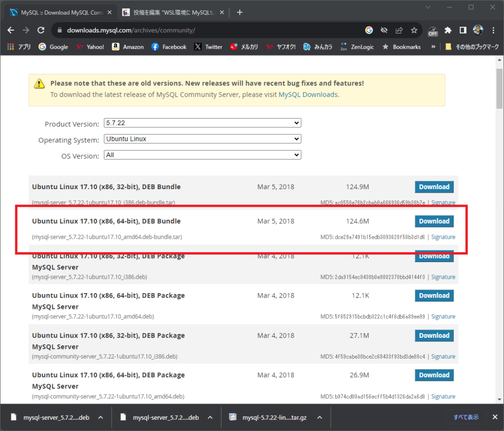Viewport: 504px width, 431px height.
Task: Download the 32-bit community-server 27.1M package
Action: coord(434,335)
